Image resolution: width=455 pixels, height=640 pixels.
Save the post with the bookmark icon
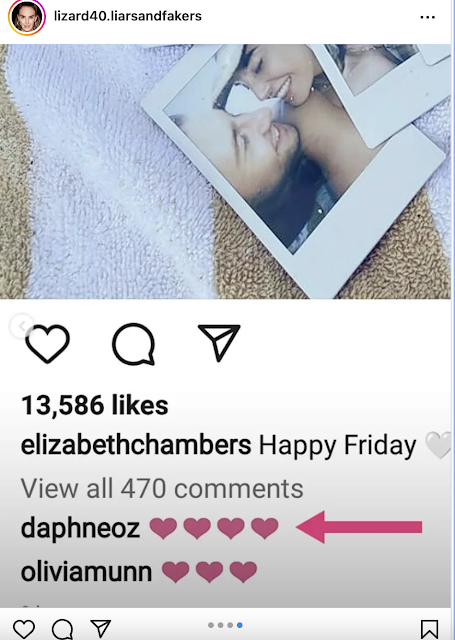pos(430,629)
